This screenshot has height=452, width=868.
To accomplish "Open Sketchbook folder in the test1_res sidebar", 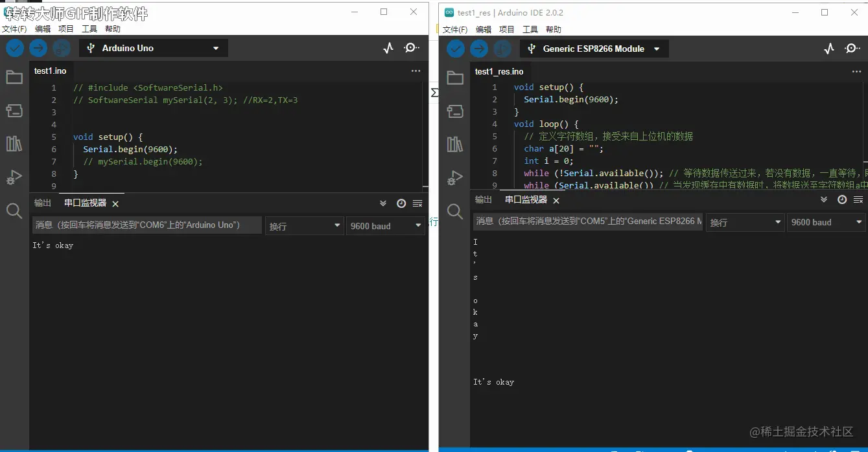I will click(455, 78).
